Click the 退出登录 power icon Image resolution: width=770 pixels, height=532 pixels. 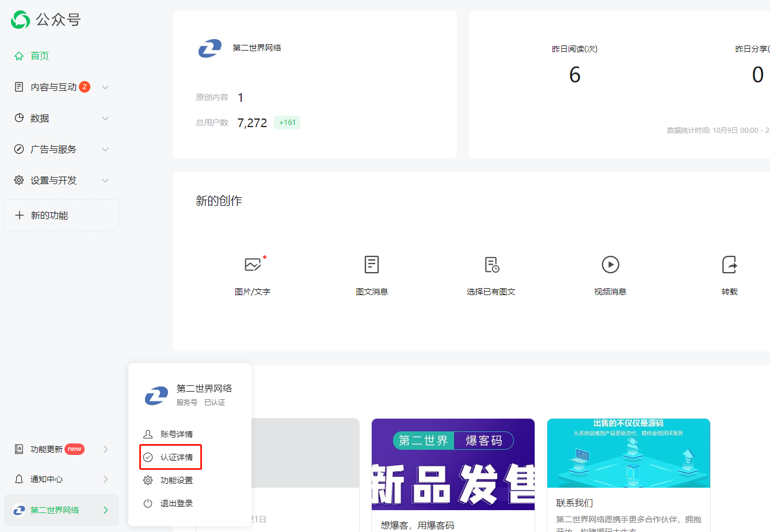tap(148, 503)
